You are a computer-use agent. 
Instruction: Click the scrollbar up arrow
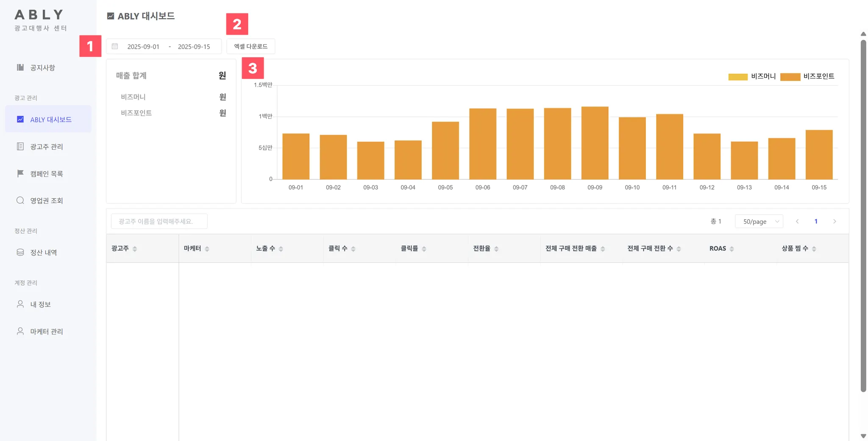tap(863, 34)
